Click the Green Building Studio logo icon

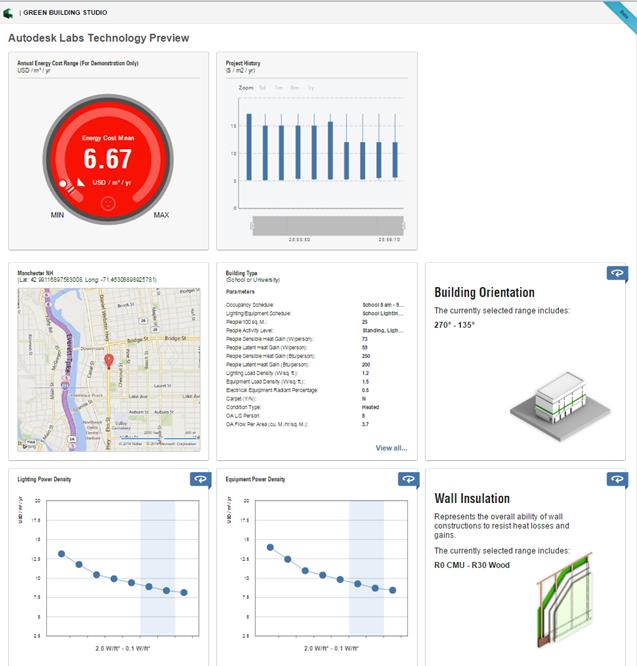click(x=8, y=13)
